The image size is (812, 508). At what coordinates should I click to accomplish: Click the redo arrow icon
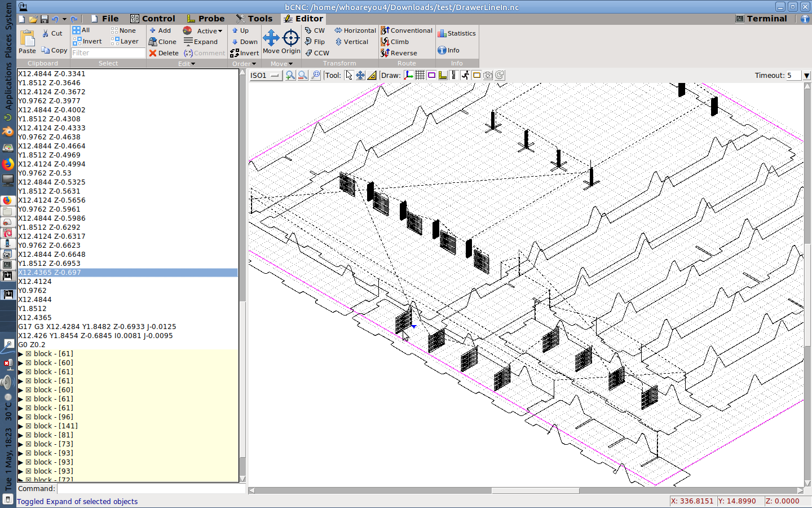coord(74,19)
